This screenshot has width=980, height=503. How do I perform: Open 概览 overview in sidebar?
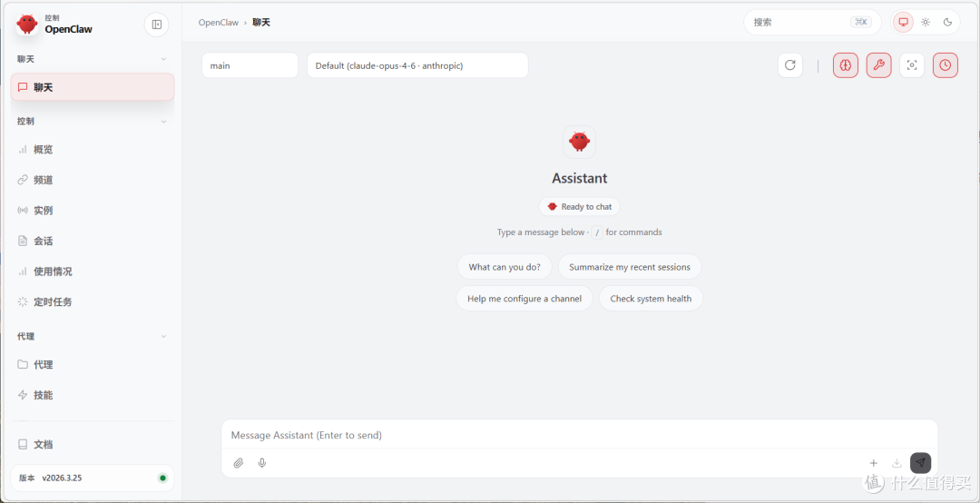tap(93, 149)
